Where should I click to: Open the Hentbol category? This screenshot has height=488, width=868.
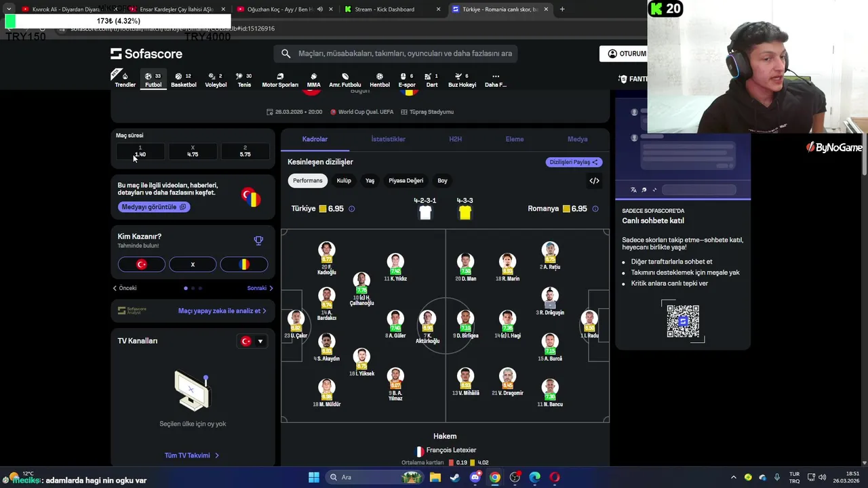click(x=380, y=80)
